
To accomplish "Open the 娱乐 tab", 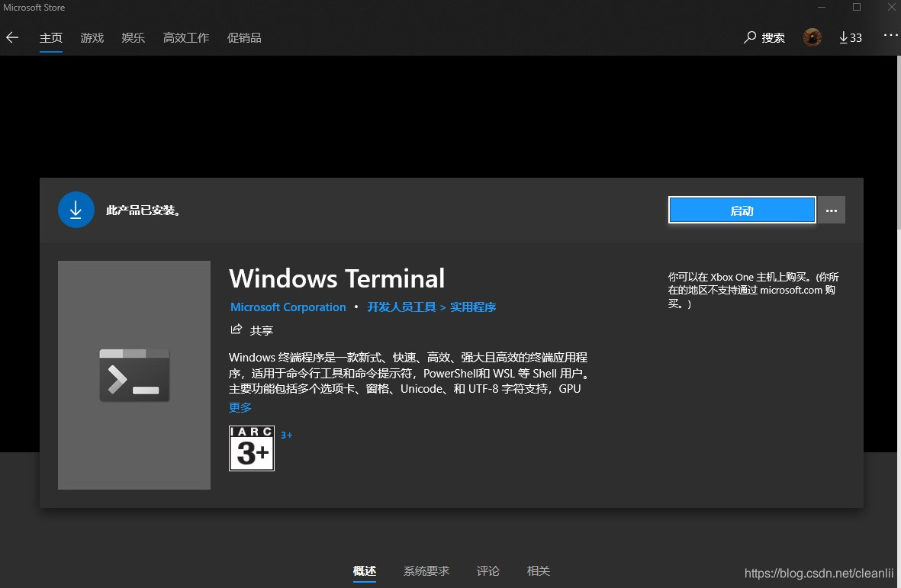I will [x=134, y=38].
